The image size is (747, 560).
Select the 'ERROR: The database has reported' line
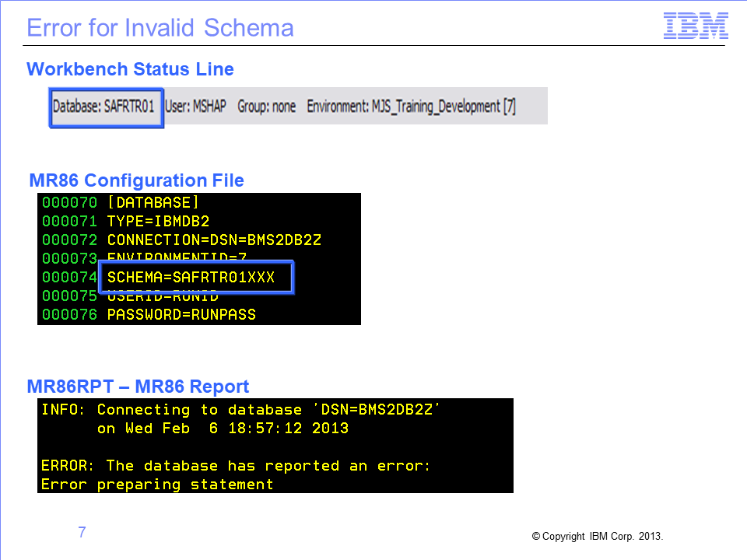pyautogui.click(x=235, y=466)
